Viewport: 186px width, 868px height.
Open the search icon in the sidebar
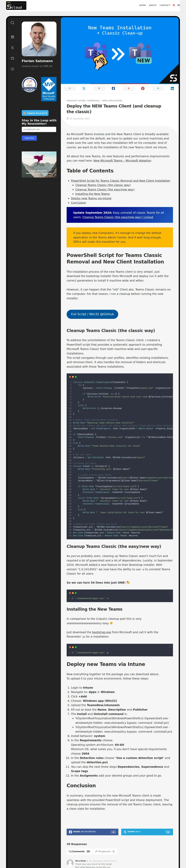coord(12,23)
